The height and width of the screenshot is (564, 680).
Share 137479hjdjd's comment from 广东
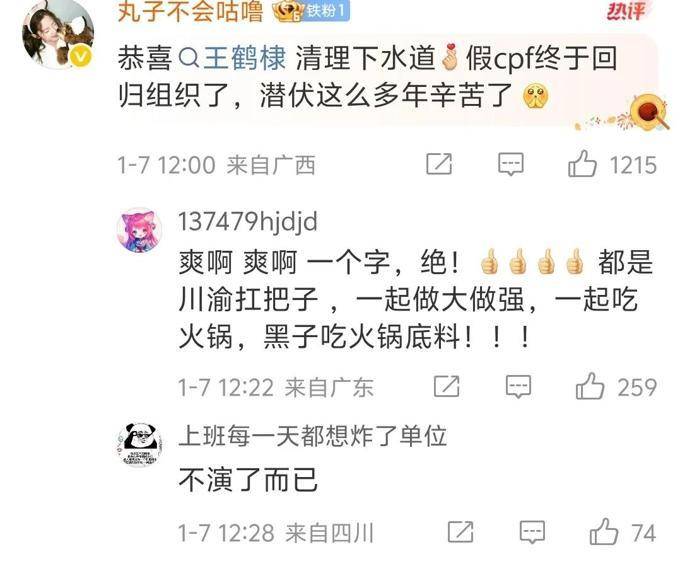coord(447,386)
